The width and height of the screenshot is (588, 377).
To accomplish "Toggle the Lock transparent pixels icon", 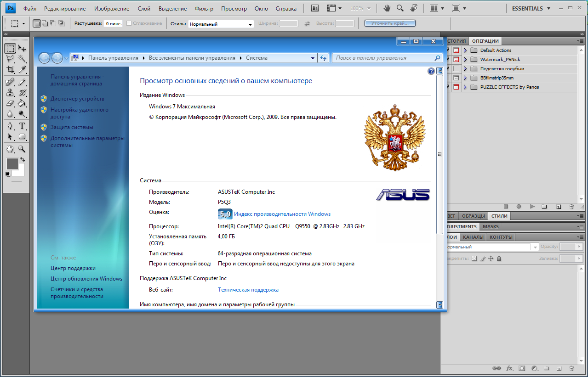I will (474, 259).
